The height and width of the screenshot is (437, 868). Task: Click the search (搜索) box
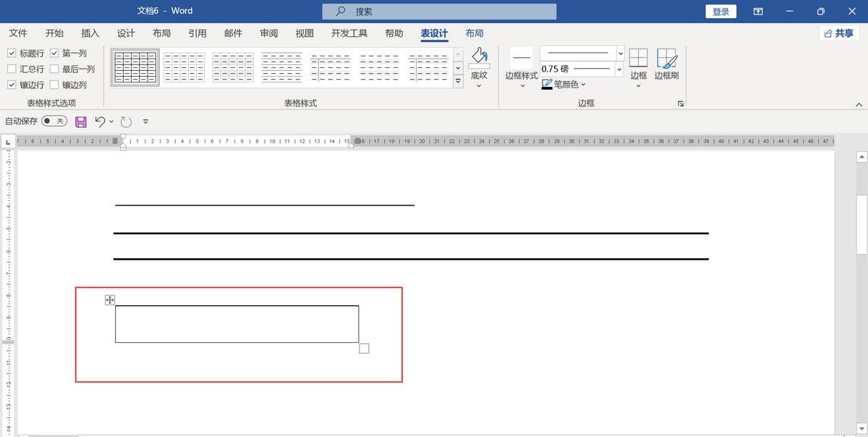[439, 12]
